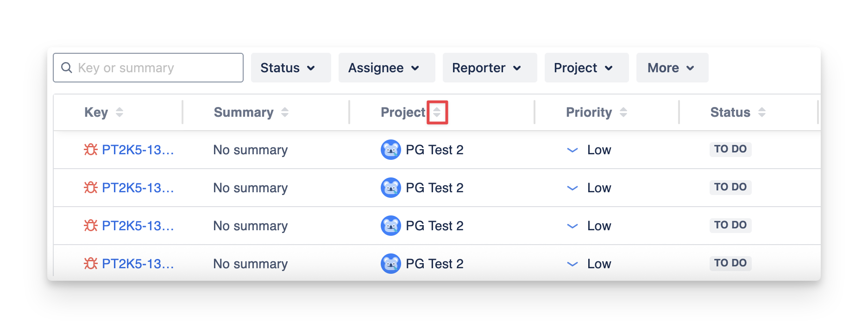The height and width of the screenshot is (328, 868).
Task: Open the Reporter filter dropdown
Action: pos(489,68)
